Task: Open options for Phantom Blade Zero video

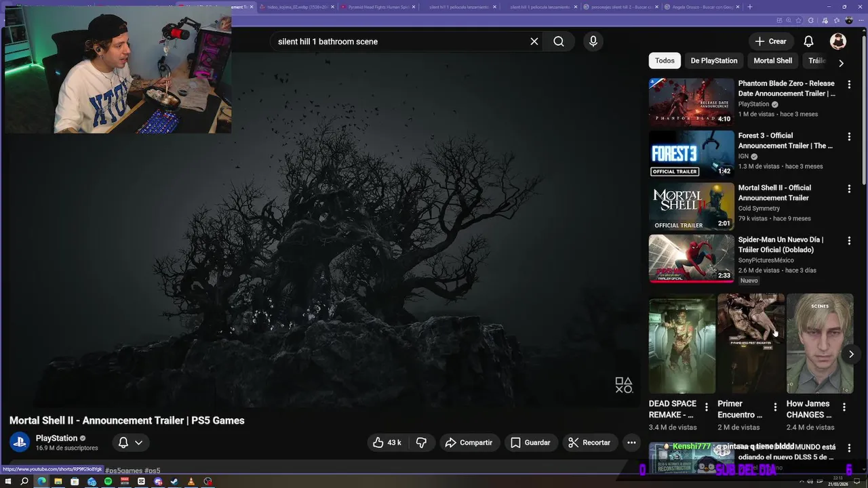Action: (x=849, y=85)
